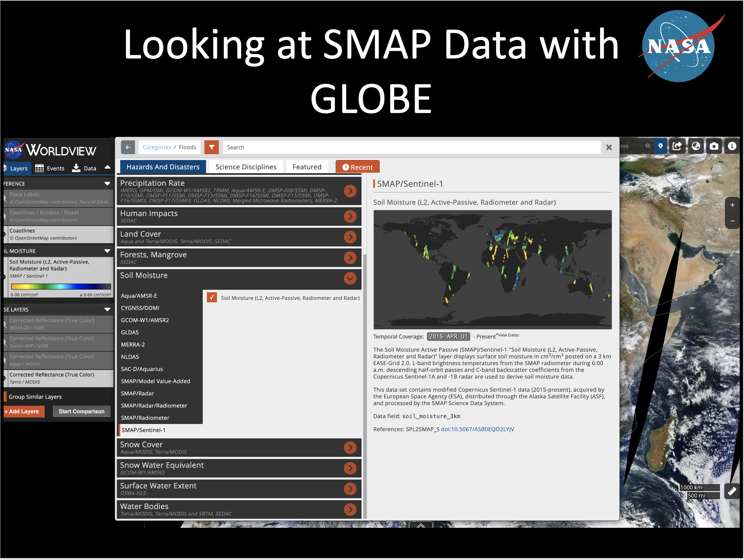The height and width of the screenshot is (560, 744).
Task: Click the camera snapshot icon
Action: [x=714, y=146]
